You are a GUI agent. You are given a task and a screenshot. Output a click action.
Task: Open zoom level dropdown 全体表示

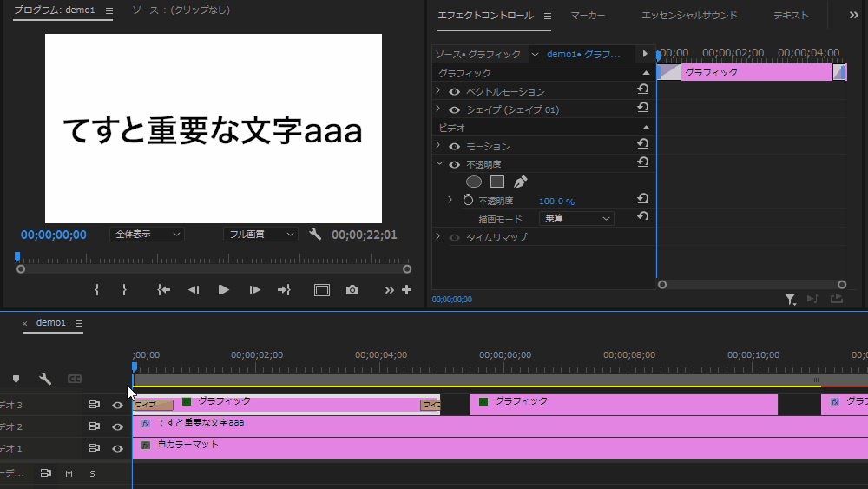147,235
